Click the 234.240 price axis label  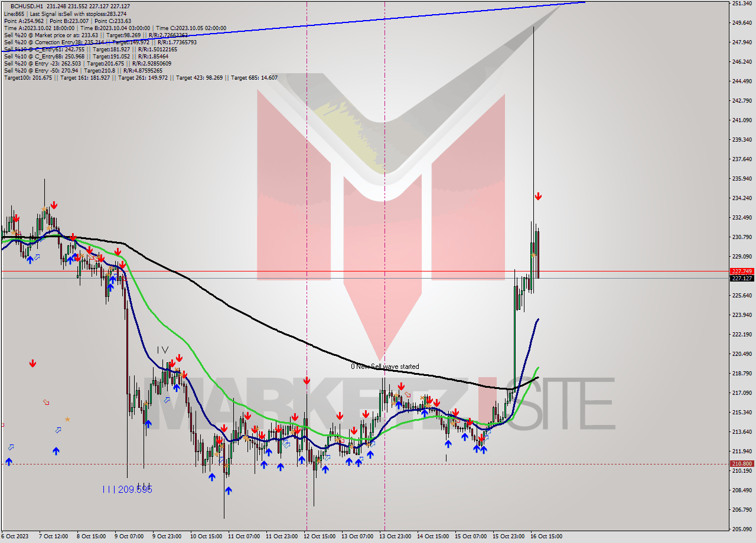pyautogui.click(x=741, y=198)
